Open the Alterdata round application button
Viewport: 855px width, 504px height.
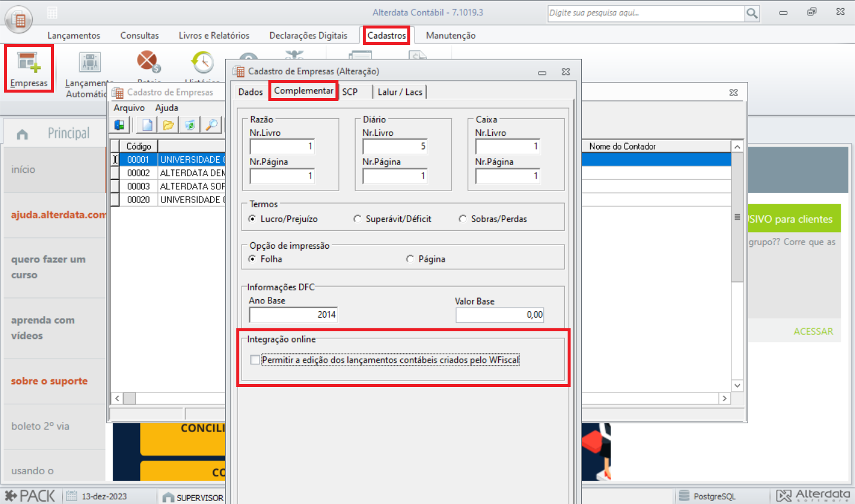18,19
